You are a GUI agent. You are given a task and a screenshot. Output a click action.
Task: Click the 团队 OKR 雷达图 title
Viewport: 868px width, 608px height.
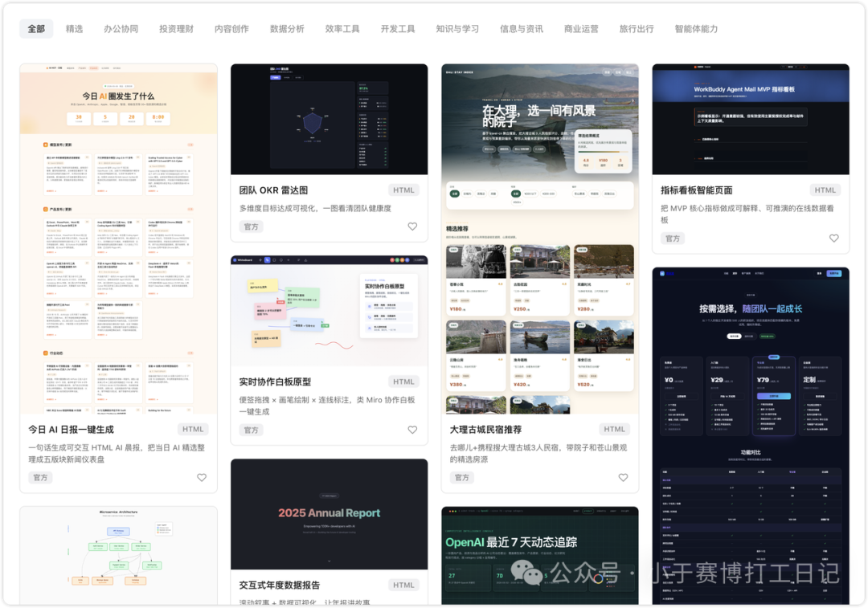pos(273,190)
